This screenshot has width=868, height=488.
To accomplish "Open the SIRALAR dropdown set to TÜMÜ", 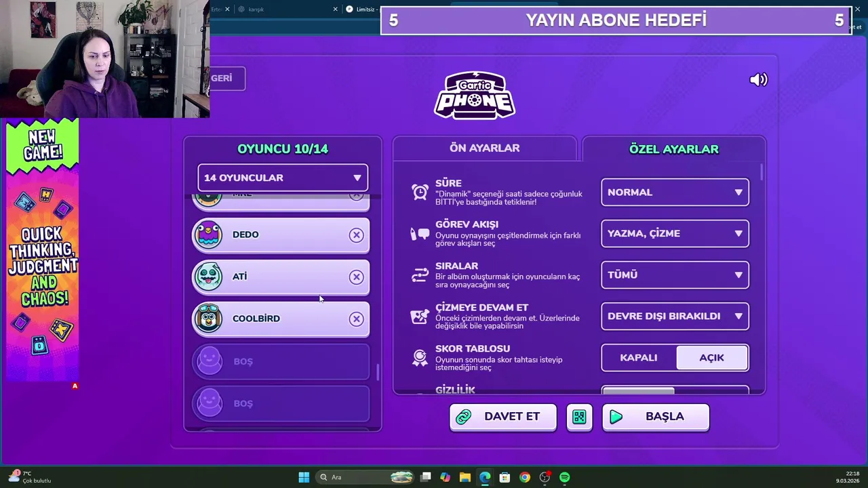I will coord(675,275).
